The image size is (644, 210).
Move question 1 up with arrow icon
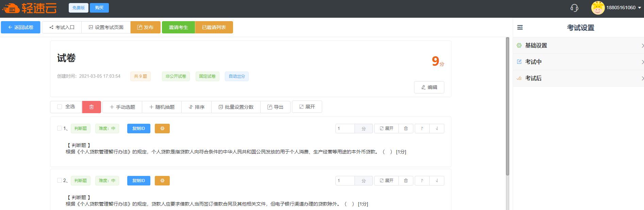click(x=422, y=129)
